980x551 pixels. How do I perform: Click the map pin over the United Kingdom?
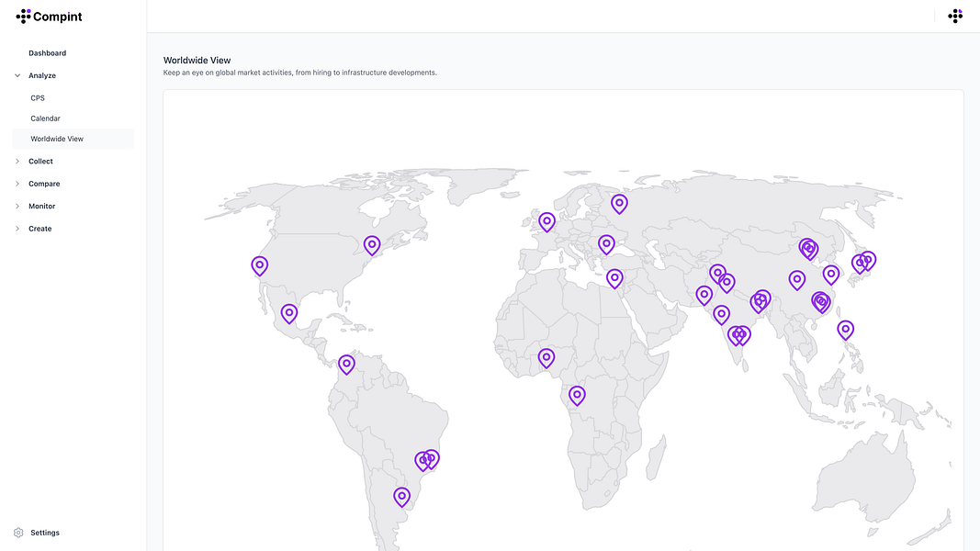tap(546, 221)
